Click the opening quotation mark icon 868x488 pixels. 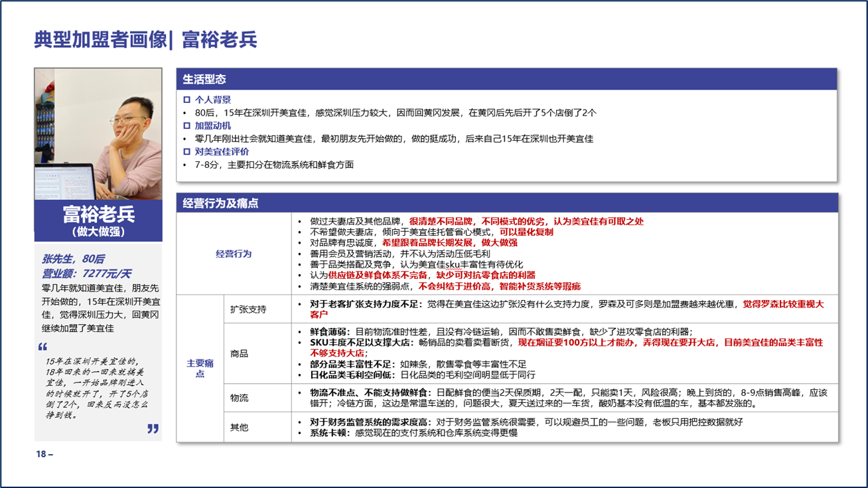point(43,347)
